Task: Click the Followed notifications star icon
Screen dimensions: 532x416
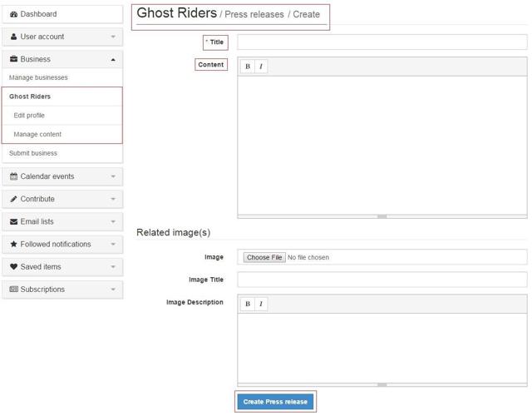Action: click(13, 244)
